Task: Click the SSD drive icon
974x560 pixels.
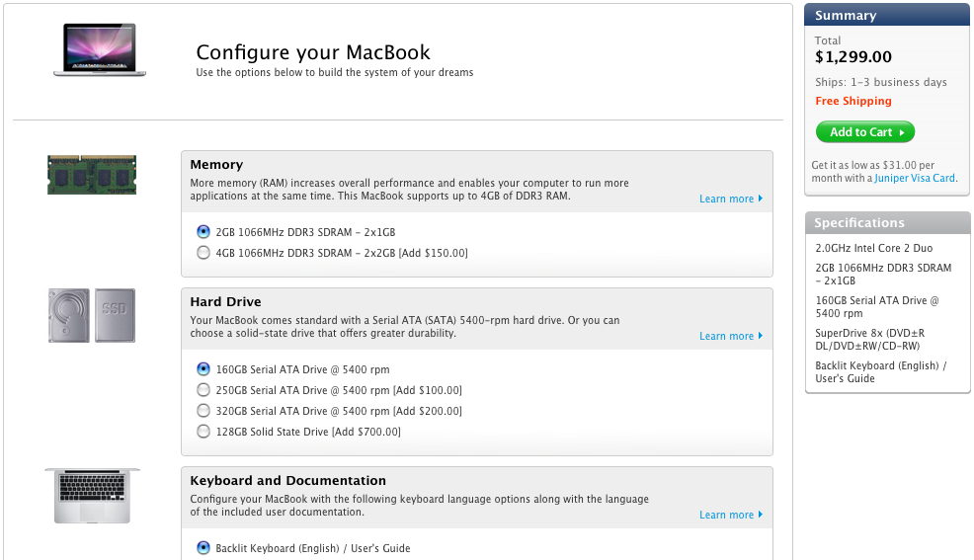Action: pos(115,316)
